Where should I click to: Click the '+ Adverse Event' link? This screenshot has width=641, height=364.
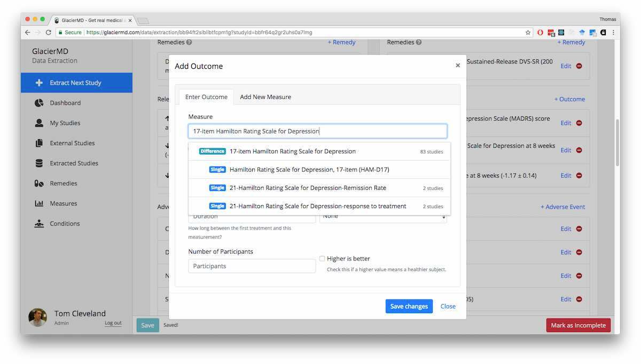coord(562,207)
